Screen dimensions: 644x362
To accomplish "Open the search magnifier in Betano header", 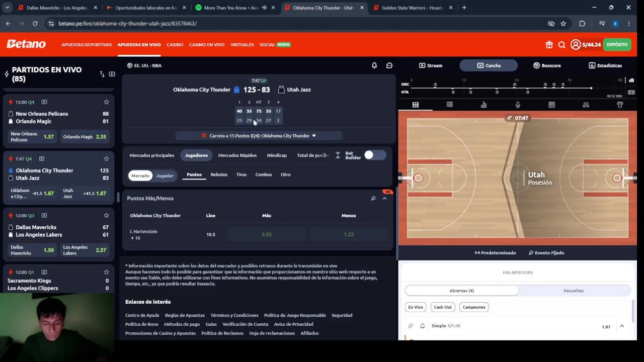I will (x=562, y=45).
